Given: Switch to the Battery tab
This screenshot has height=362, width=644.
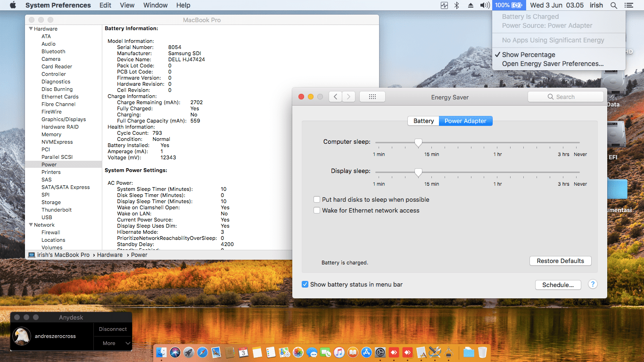Looking at the screenshot, I should tap(423, 121).
